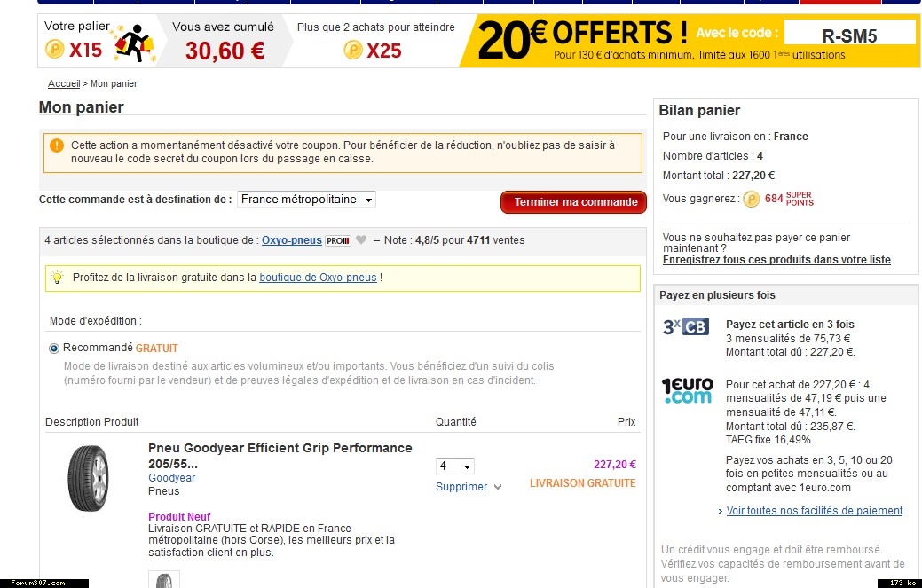This screenshot has width=922, height=588.
Task: Open Voir toutes nos facilités de paiement
Action: coord(814,511)
